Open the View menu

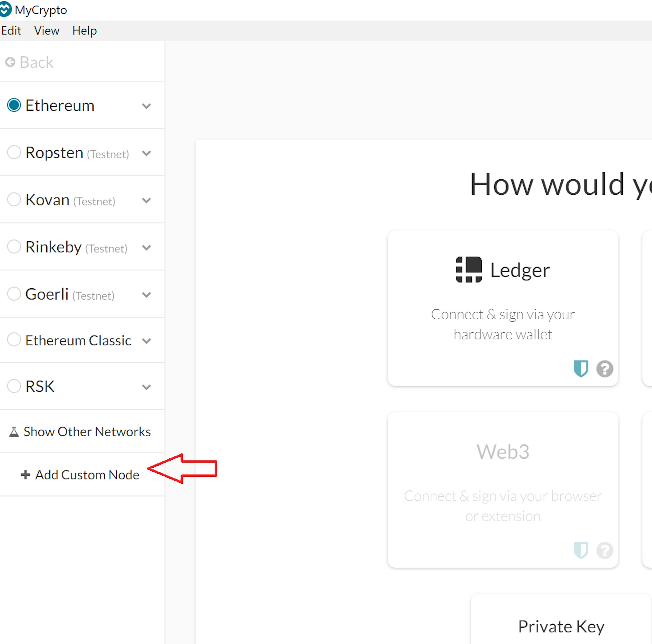coord(47,31)
